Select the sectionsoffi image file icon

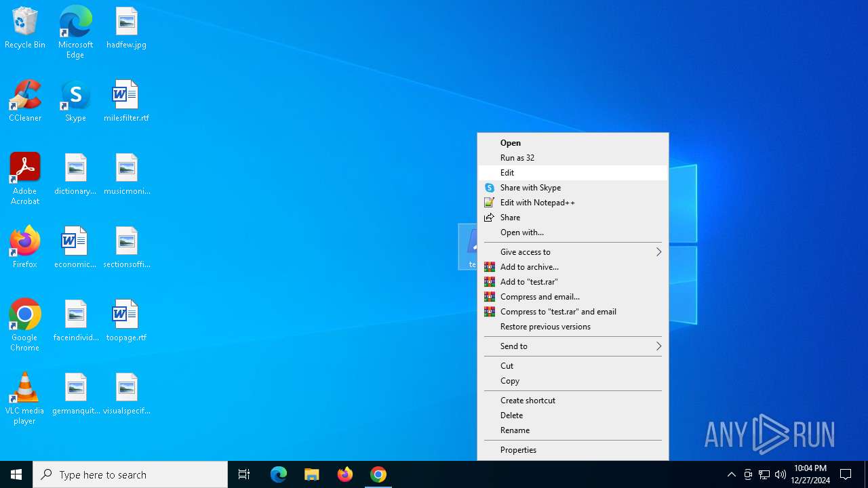click(126, 248)
